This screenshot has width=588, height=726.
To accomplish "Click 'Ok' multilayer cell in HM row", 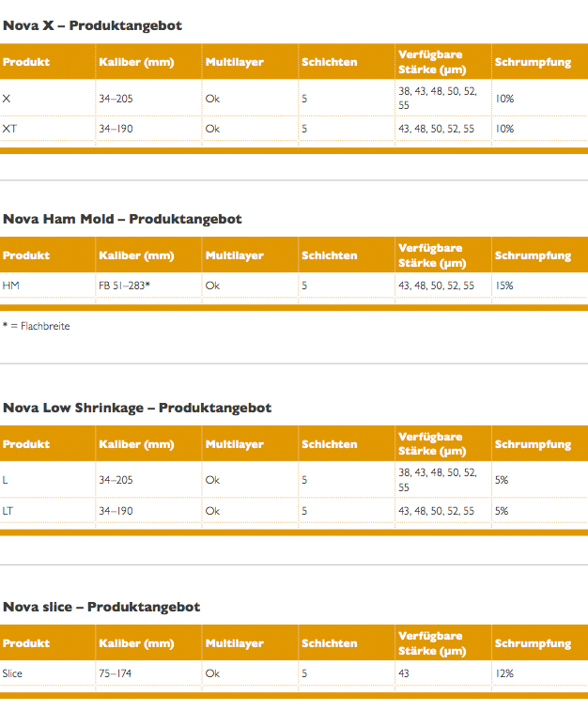I will 212,286.
